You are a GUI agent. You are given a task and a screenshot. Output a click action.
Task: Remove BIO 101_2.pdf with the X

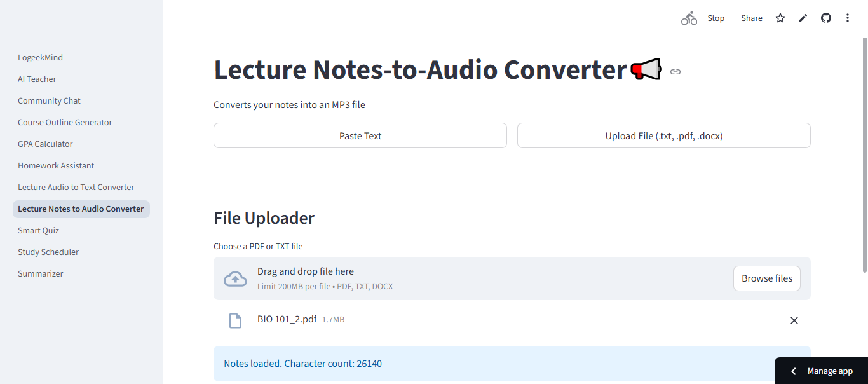[794, 320]
